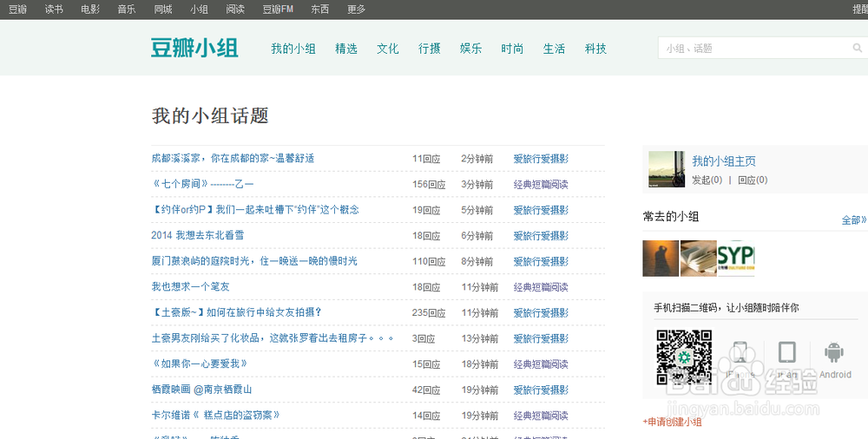
Task: View my 发起(0) topics
Action: 707,180
